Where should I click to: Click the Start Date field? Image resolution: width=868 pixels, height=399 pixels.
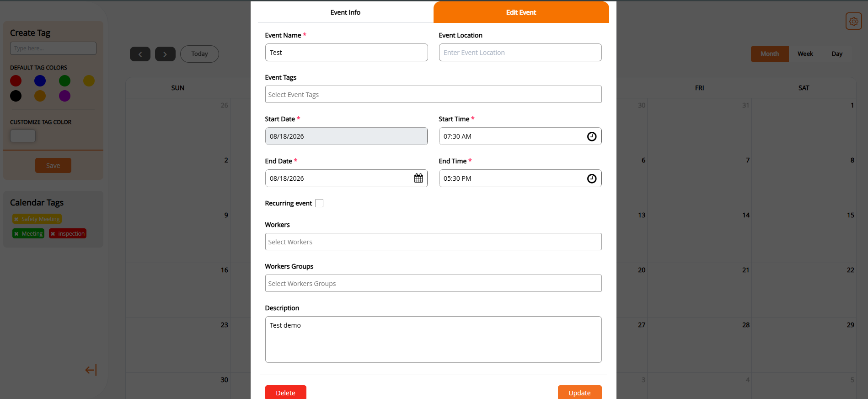pos(346,136)
